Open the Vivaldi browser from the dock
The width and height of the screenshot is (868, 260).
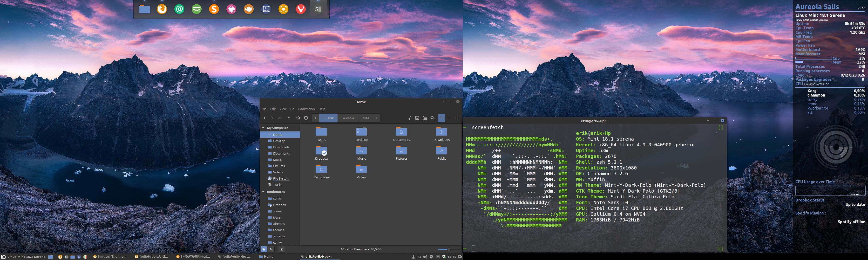coord(301,9)
